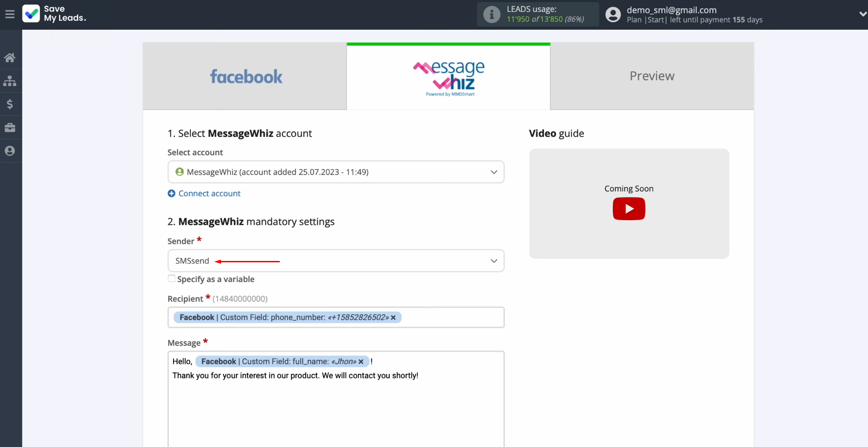The height and width of the screenshot is (447, 868).
Task: Enable Specify as a variable checkbox
Action: tap(172, 278)
